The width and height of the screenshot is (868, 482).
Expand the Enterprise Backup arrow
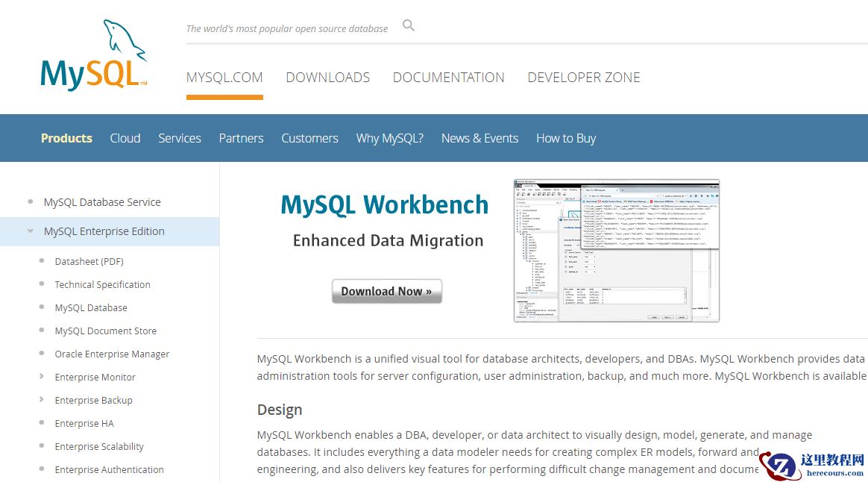click(42, 399)
